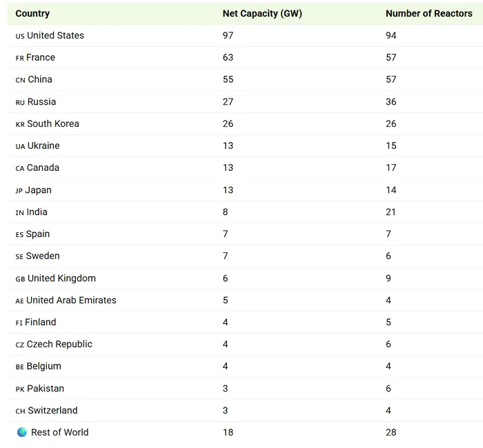The image size is (483, 448).
Task: Click the GB country code icon
Action: click(20, 278)
